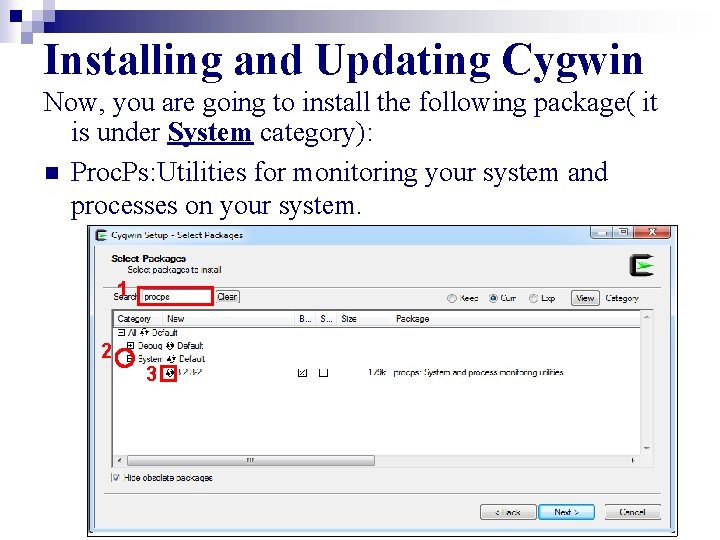Click the underlined System word on slide

210,133
